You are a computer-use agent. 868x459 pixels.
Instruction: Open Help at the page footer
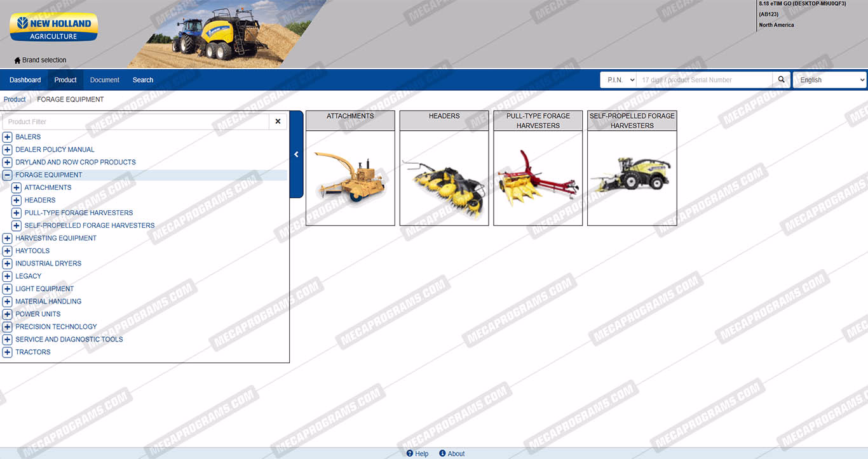[x=417, y=453]
